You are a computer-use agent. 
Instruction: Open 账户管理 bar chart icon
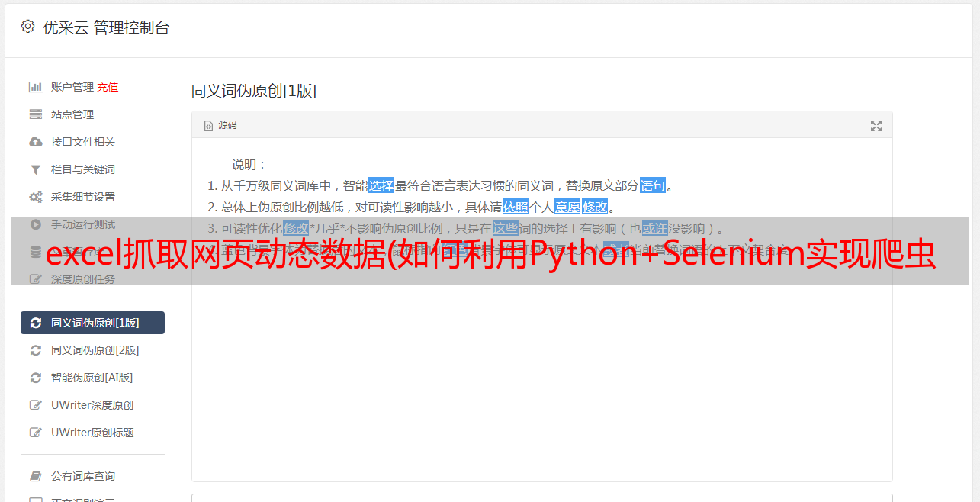click(x=35, y=87)
